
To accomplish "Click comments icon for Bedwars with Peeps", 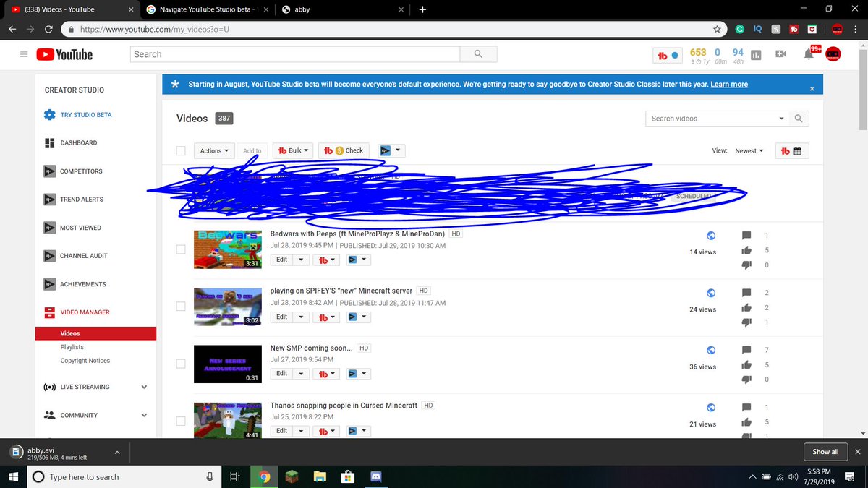I will [746, 236].
